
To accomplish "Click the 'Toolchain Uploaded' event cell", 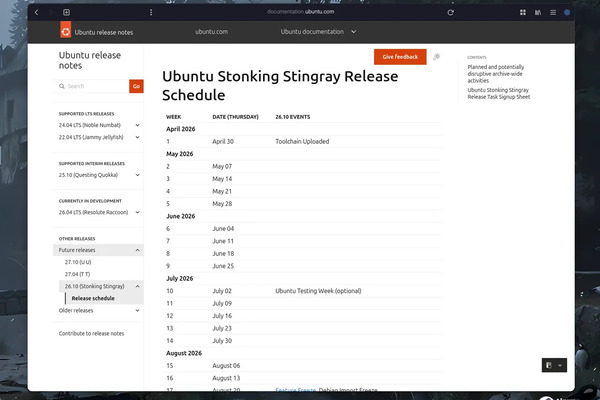I will 302,141.
